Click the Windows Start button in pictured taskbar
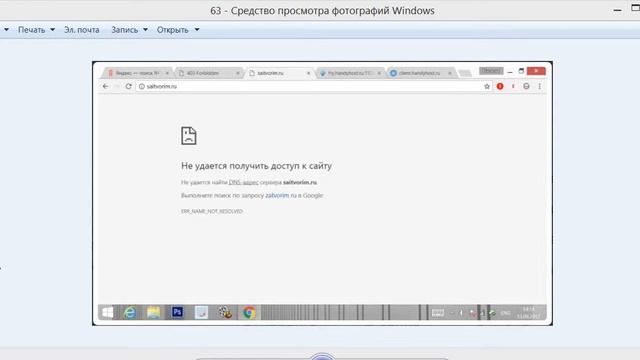 pyautogui.click(x=108, y=313)
